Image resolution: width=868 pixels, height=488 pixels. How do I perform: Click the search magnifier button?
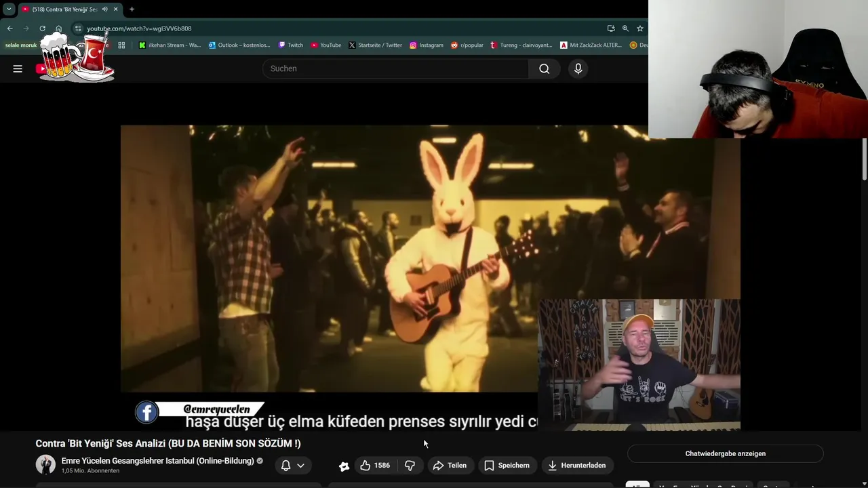(x=545, y=68)
